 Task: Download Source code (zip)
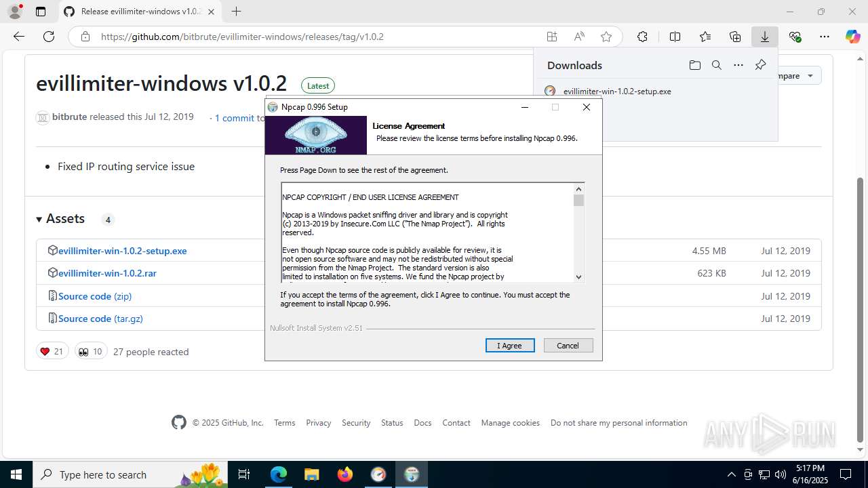point(95,296)
